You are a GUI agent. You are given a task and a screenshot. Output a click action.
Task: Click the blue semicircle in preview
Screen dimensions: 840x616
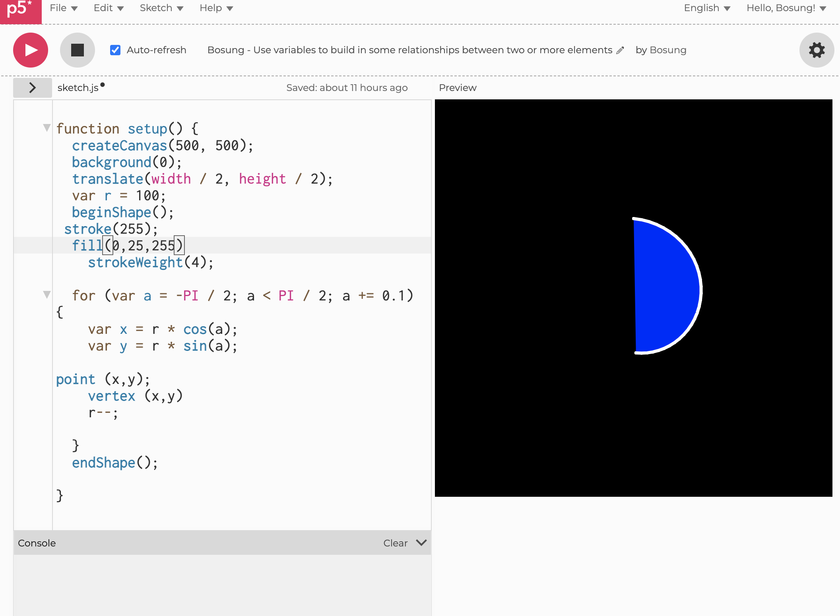664,286
